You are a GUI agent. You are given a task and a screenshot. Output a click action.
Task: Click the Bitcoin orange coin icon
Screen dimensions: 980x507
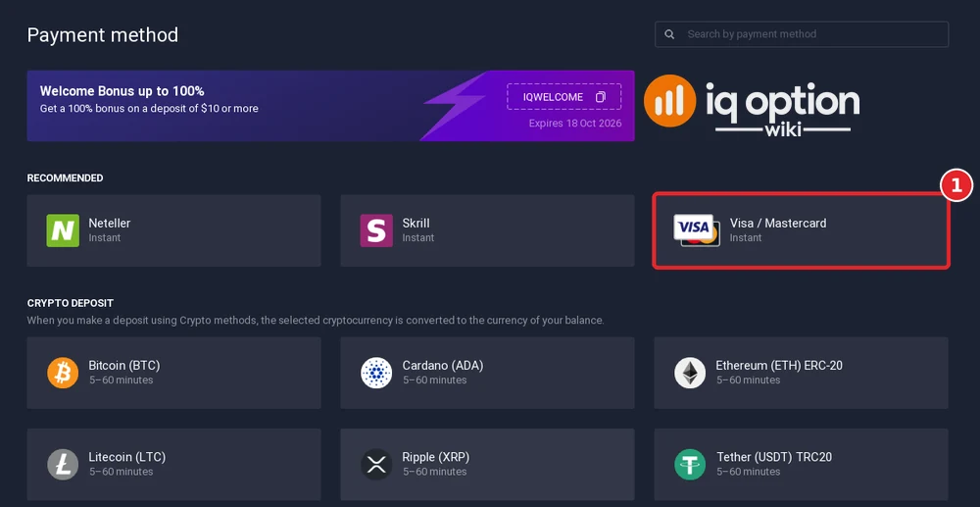(x=63, y=374)
